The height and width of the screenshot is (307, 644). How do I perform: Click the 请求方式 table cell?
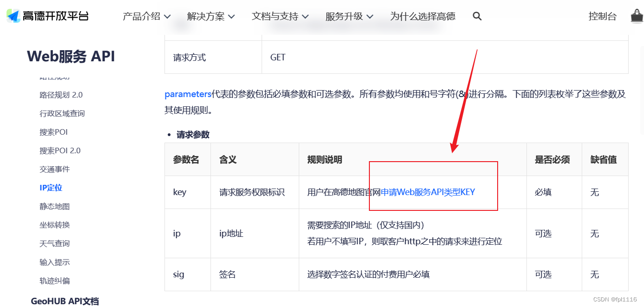pyautogui.click(x=213, y=58)
